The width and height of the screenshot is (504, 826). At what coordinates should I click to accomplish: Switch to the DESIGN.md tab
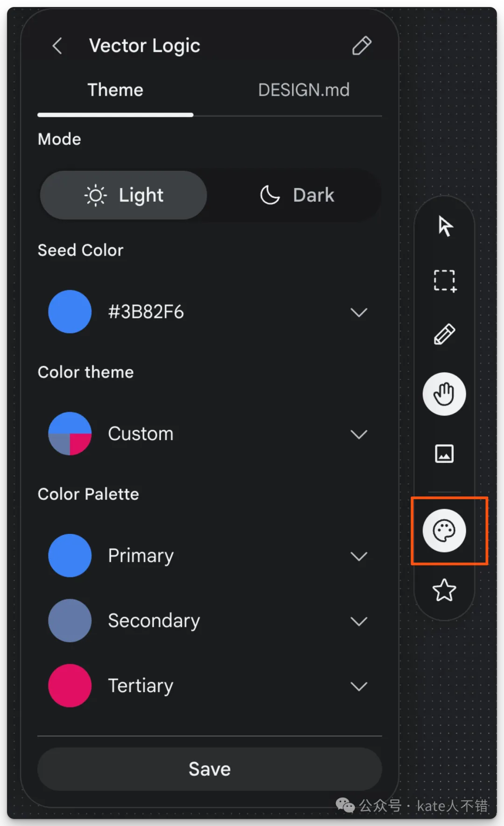(x=304, y=90)
